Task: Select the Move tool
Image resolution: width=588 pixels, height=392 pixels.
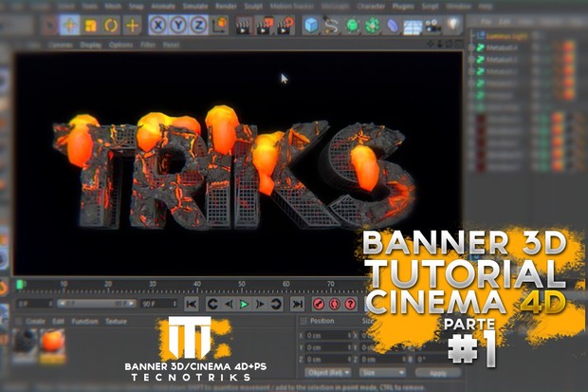Action: pos(70,26)
